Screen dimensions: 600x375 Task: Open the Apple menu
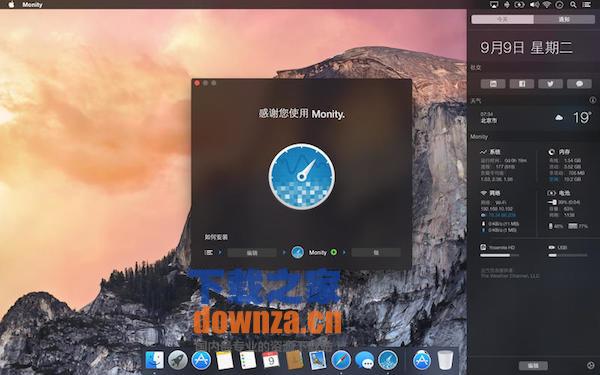11,5
